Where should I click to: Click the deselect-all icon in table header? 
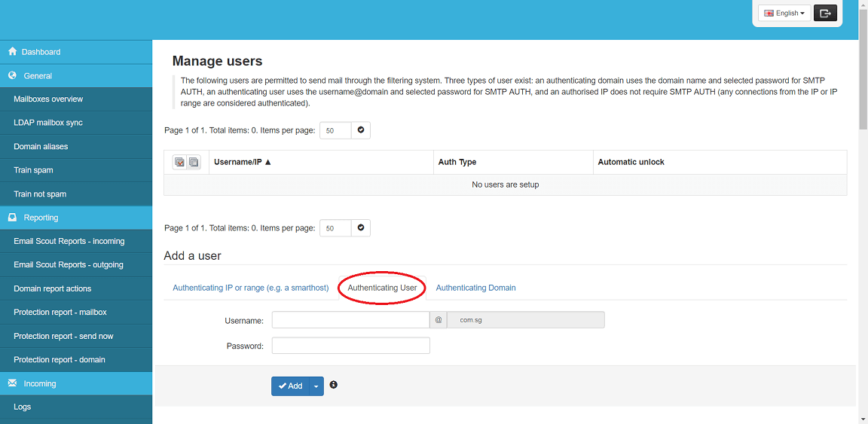pyautogui.click(x=194, y=162)
